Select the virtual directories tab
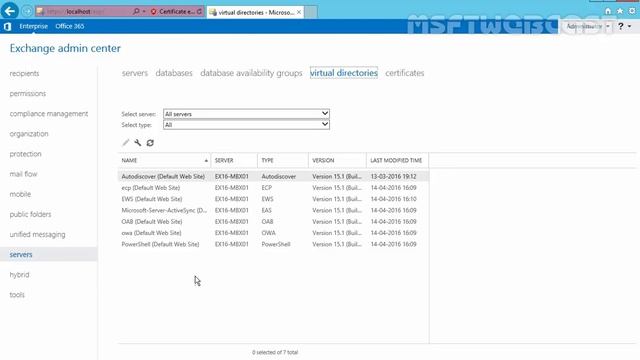The image size is (640, 360). 344,73
